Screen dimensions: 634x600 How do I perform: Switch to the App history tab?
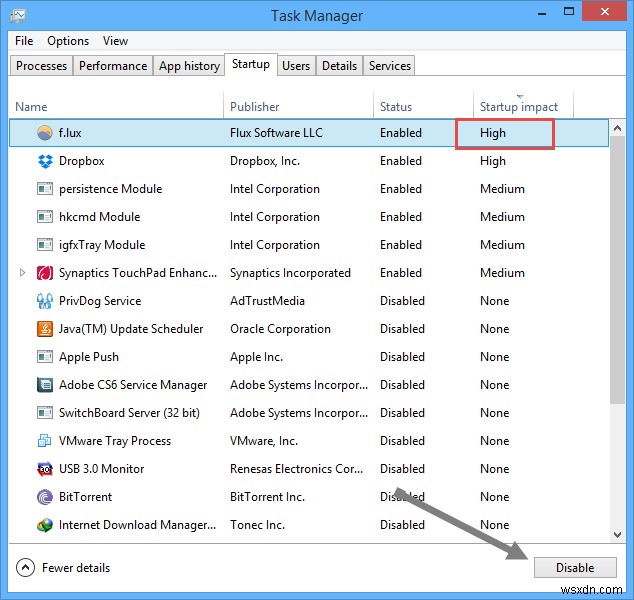189,66
